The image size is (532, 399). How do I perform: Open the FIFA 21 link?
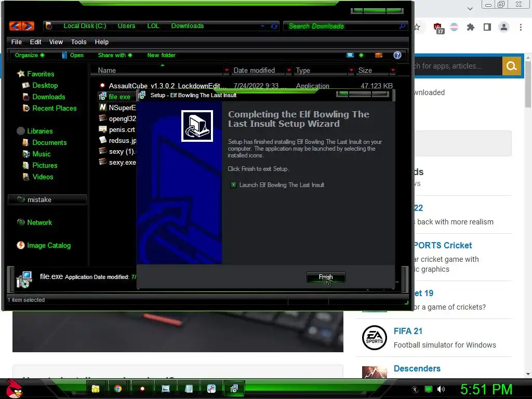408,331
